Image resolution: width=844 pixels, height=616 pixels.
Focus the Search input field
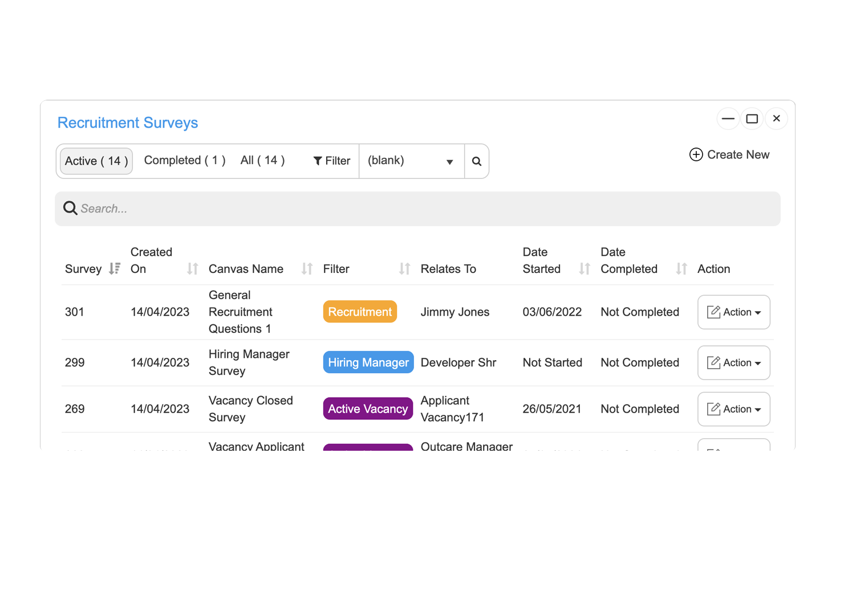click(417, 209)
